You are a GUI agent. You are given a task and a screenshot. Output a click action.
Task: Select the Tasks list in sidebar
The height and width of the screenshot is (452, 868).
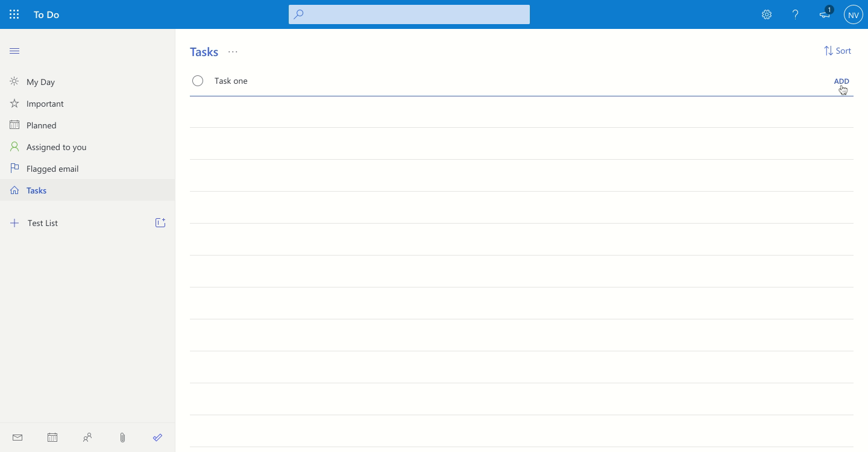[87, 190]
